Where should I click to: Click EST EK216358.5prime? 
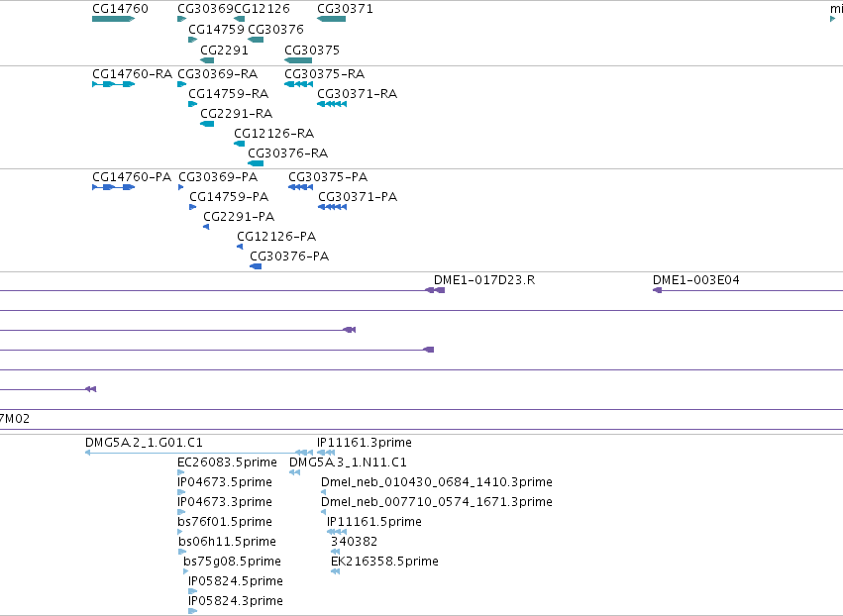click(x=384, y=562)
